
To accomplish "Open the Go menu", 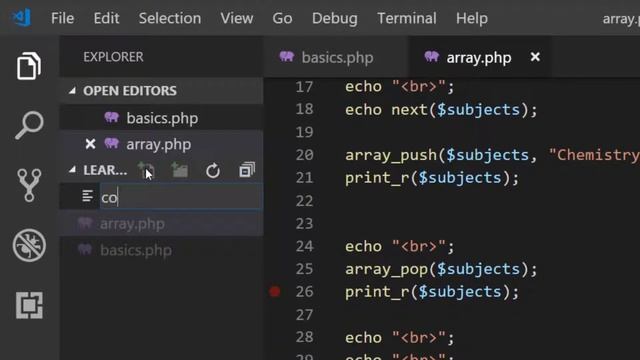I will [x=282, y=18].
